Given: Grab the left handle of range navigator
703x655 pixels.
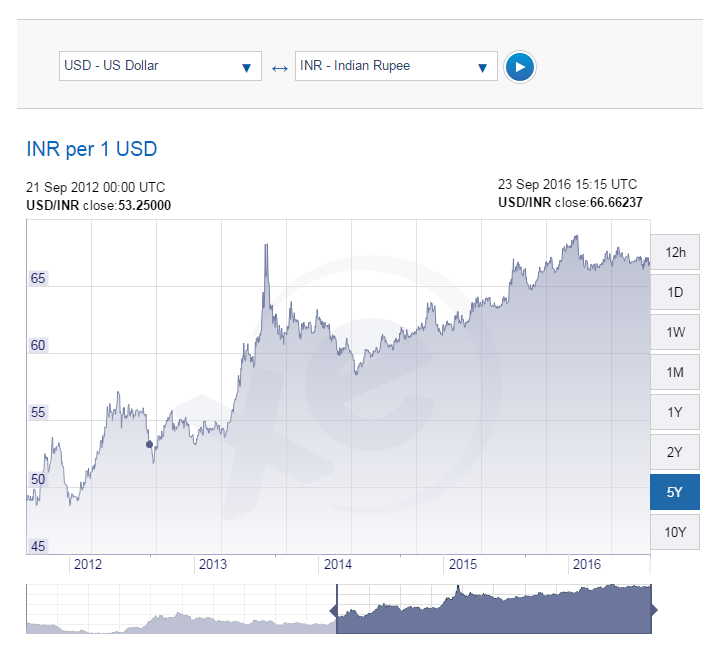Looking at the screenshot, I should (x=333, y=610).
